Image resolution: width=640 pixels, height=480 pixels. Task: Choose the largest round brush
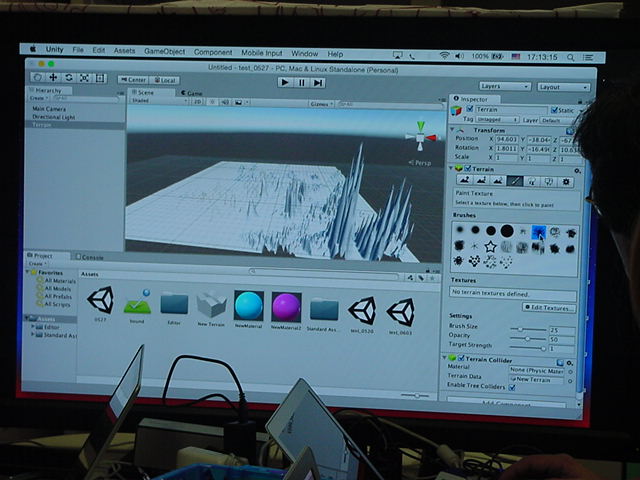[x=507, y=231]
